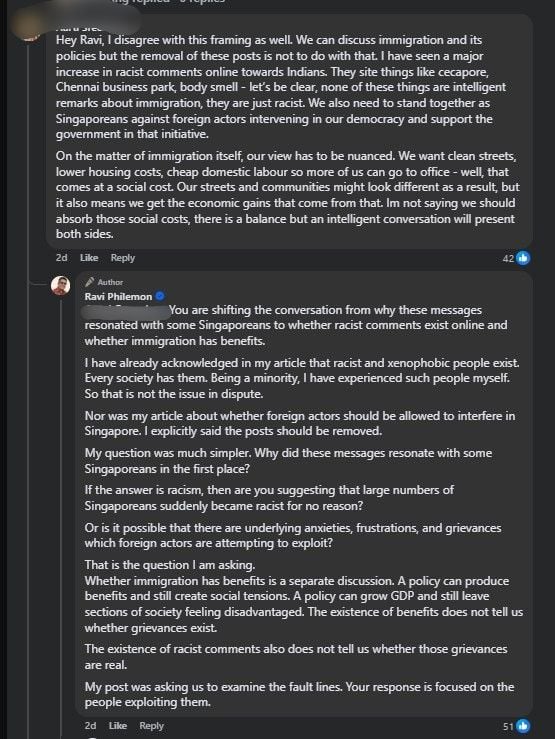Open Ravi Philemon's profile picture
The width and height of the screenshot is (555, 739).
(x=60, y=286)
